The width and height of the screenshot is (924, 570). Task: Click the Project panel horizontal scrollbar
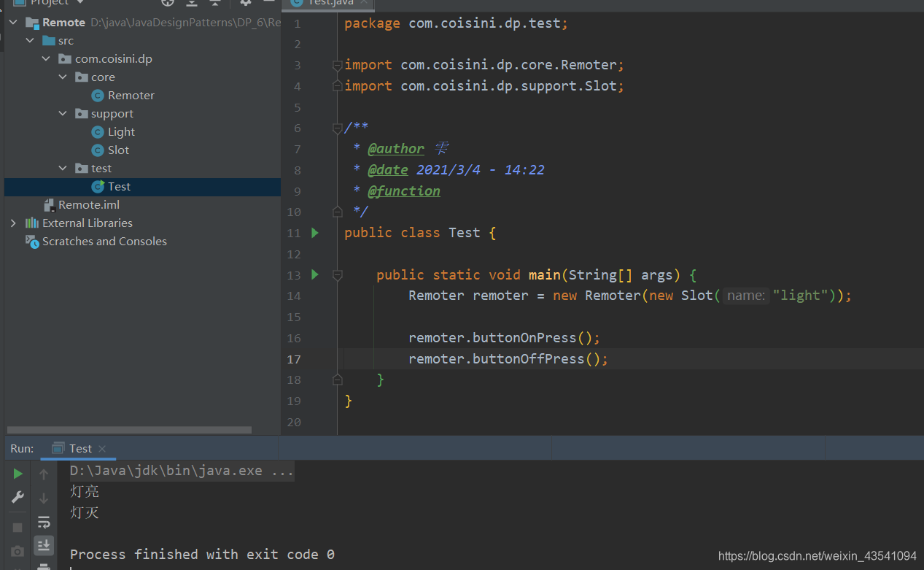pos(129,430)
